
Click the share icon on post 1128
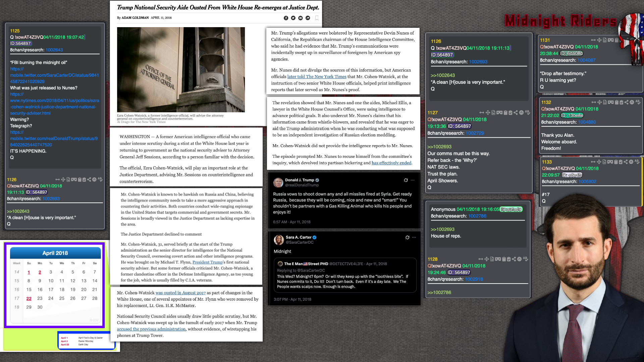tap(514, 259)
